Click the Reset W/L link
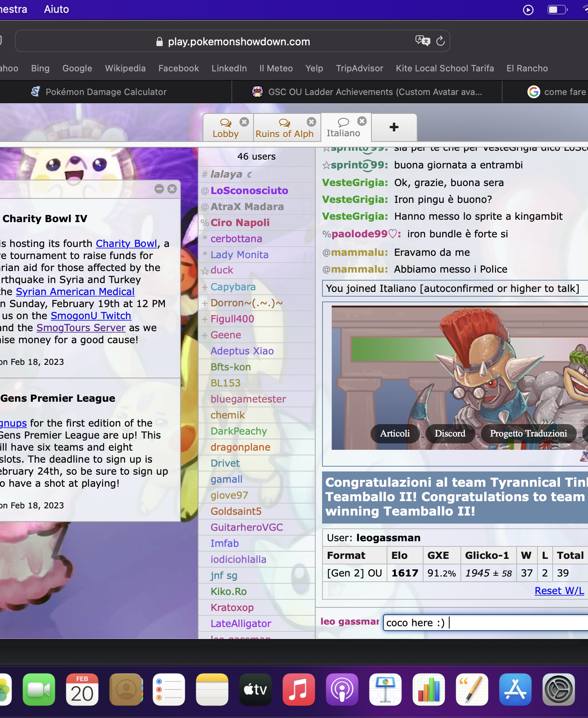This screenshot has height=718, width=588. click(x=559, y=591)
